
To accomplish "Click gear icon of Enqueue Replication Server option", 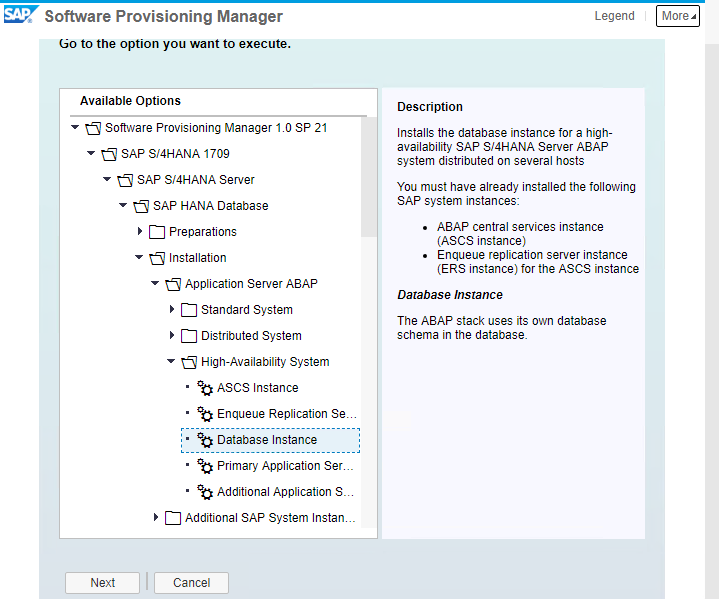I will coord(205,414).
